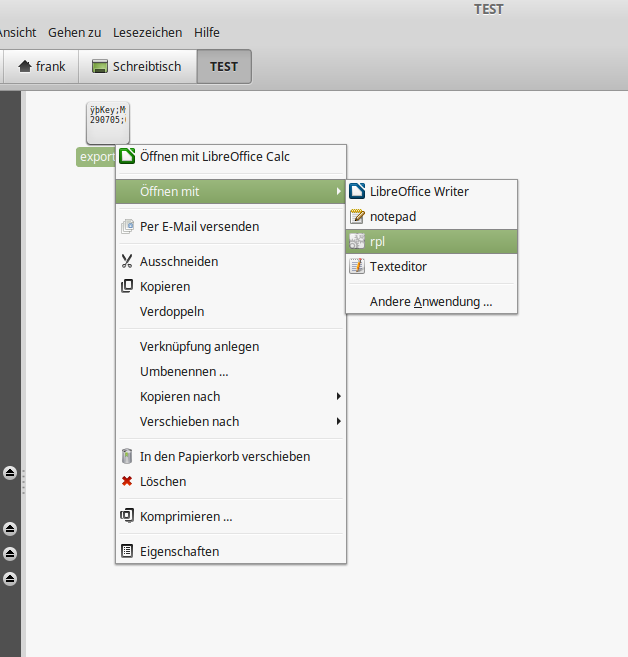Eject the first sidebar volume
The width and height of the screenshot is (628, 657).
coord(10,473)
